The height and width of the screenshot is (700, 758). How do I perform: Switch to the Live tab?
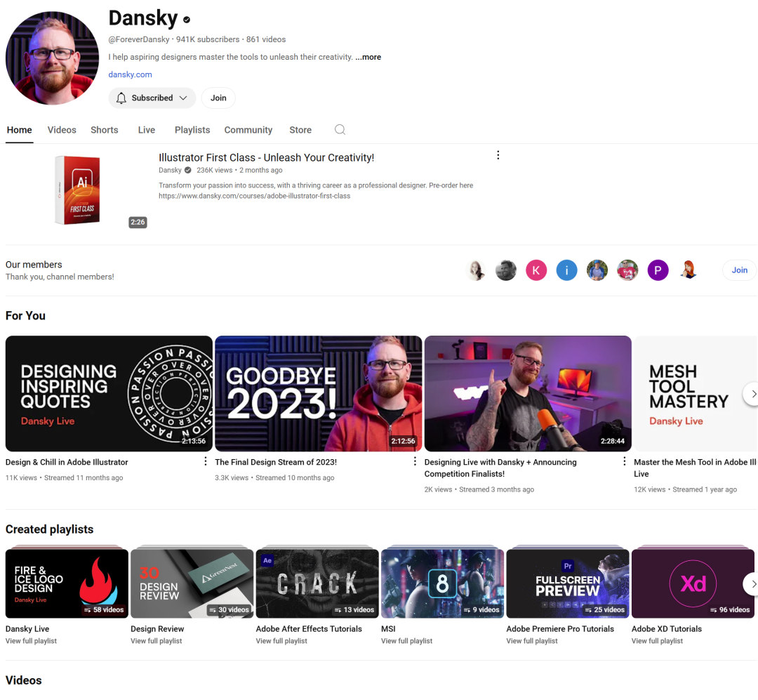[x=147, y=130]
